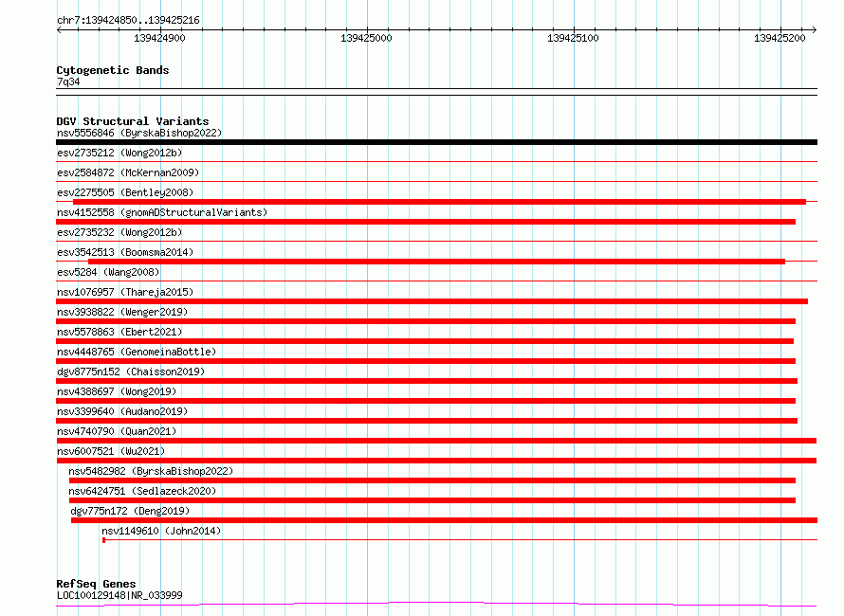The image size is (844, 616).
Task: Click the red bar under nsv3938822 (Wenger2019)
Action: (426, 321)
